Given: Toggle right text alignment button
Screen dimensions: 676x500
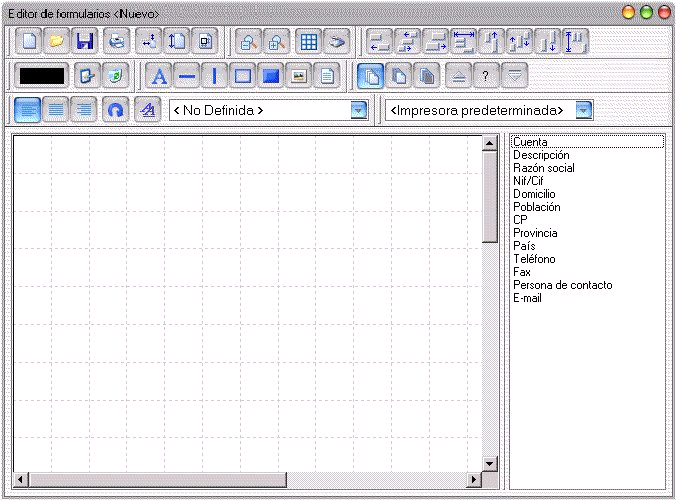Looking at the screenshot, I should tap(84, 110).
